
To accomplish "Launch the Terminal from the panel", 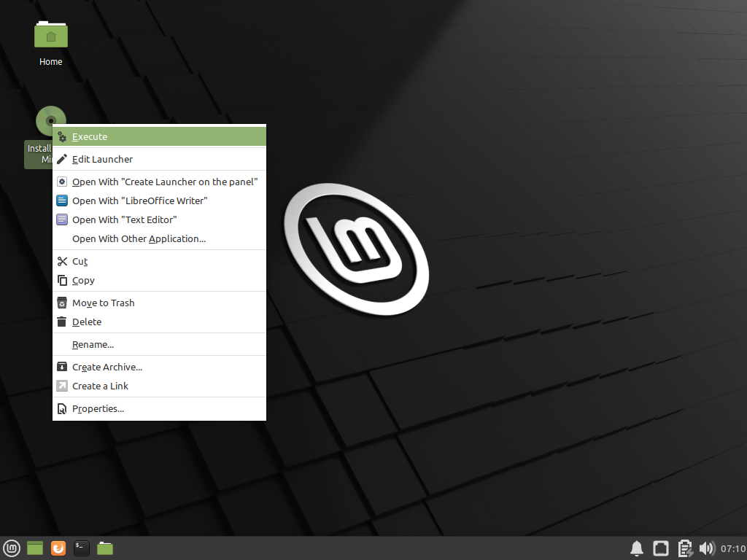I will coord(82,548).
